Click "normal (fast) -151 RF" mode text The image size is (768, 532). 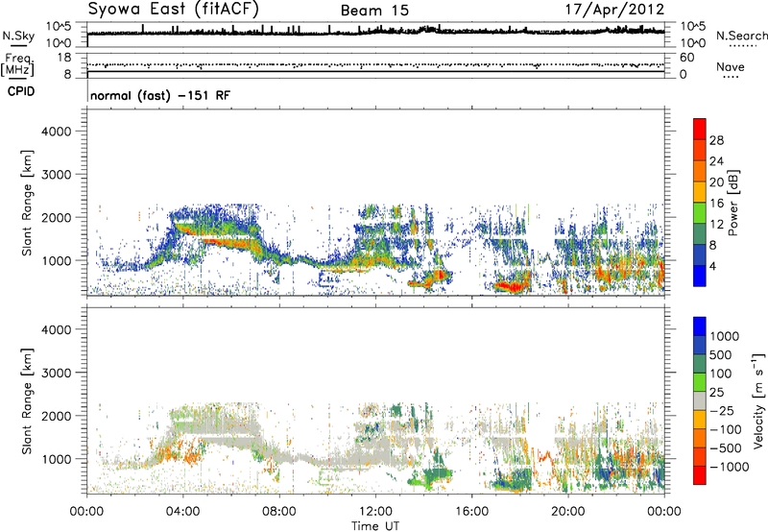pos(160,95)
